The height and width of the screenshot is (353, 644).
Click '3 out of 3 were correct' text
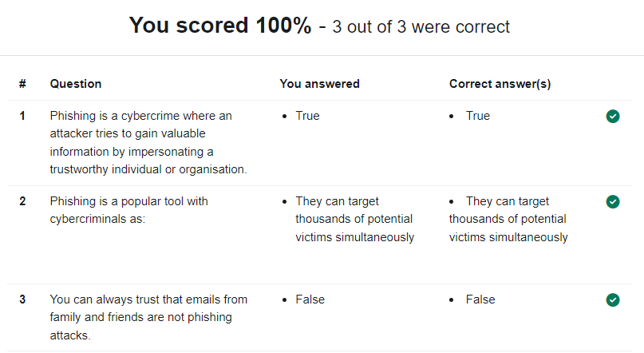(421, 27)
